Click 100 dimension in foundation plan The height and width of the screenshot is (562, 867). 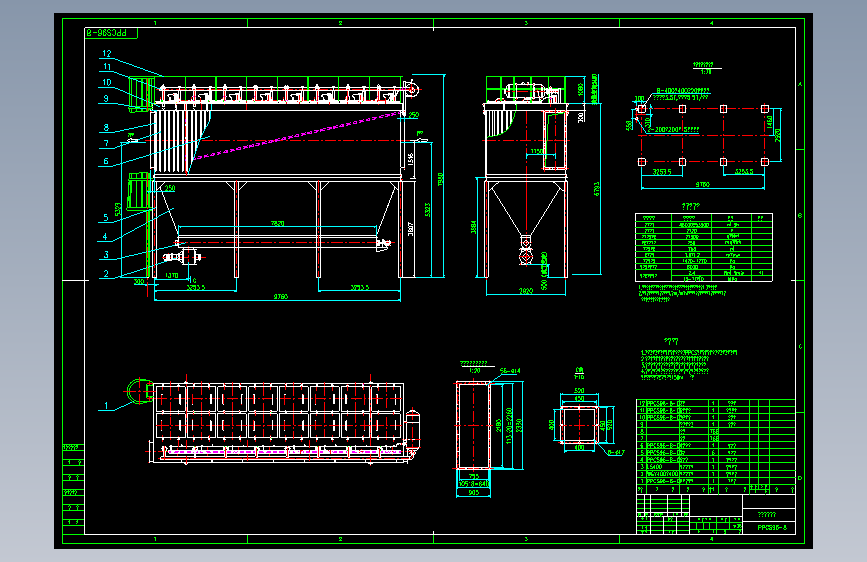pyautogui.click(x=640, y=99)
